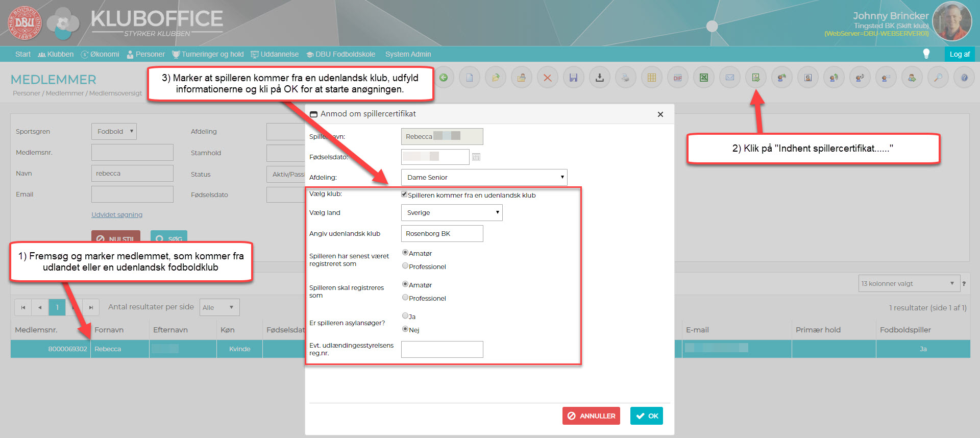980x438 pixels.
Task: Open the Status 'Aktiv/Passiv' dropdown
Action: tap(286, 174)
